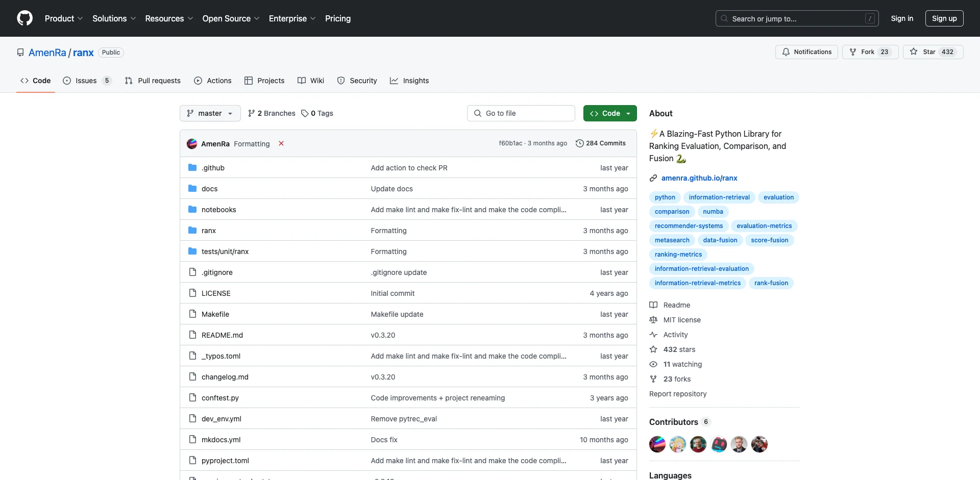The height and width of the screenshot is (480, 980).
Task: Click AmenRa avatar in latest commit row
Action: 192,144
